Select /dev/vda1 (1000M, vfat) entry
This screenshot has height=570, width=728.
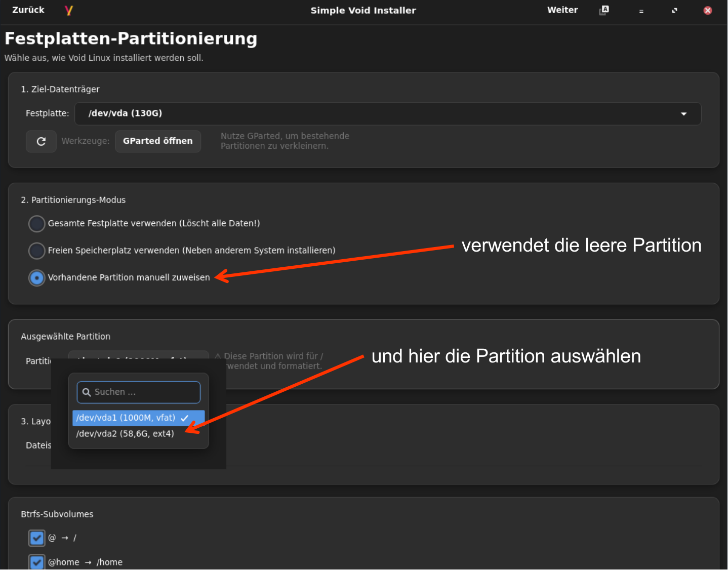[126, 418]
